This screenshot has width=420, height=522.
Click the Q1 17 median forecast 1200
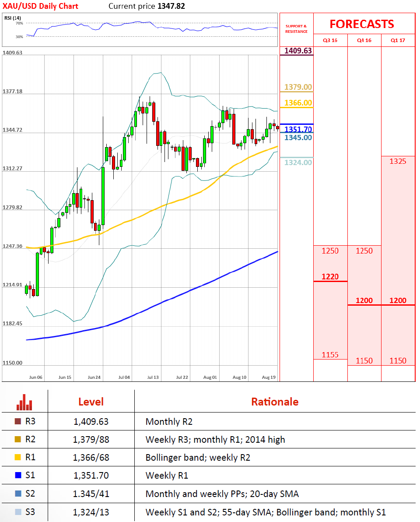[398, 300]
